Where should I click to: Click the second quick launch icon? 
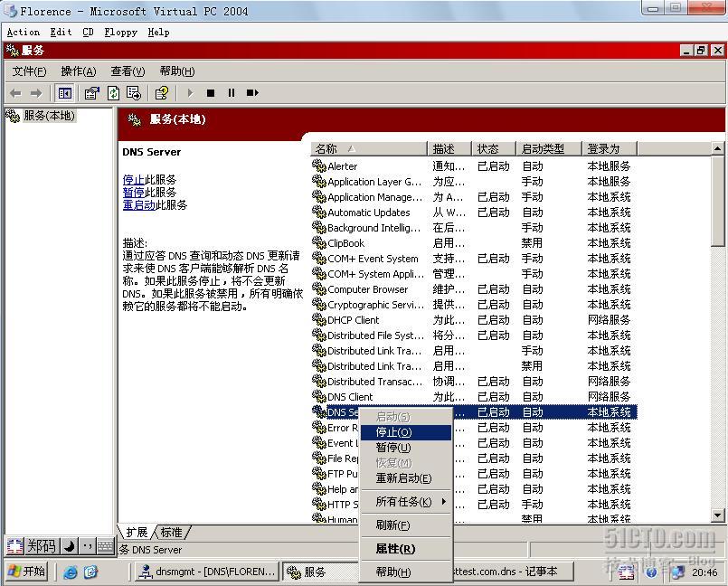91,572
